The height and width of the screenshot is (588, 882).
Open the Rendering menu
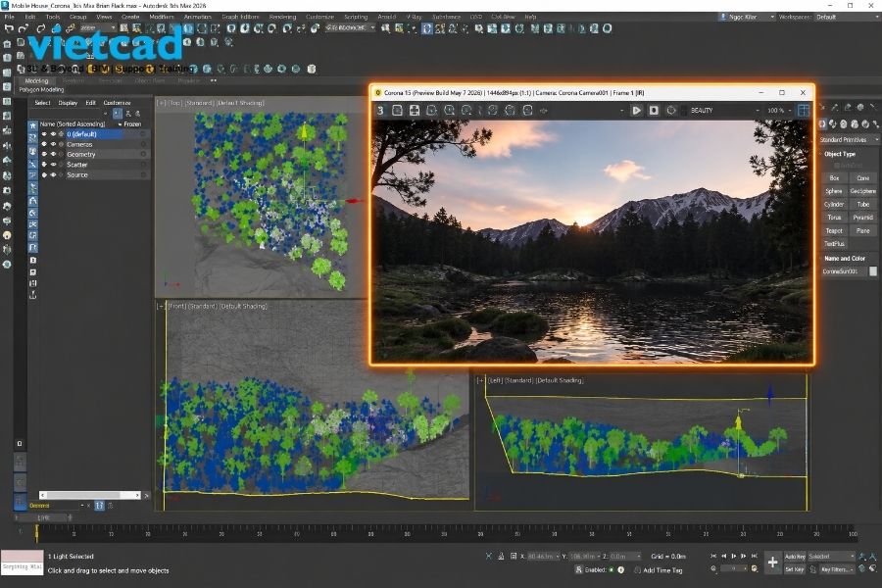tap(282, 17)
